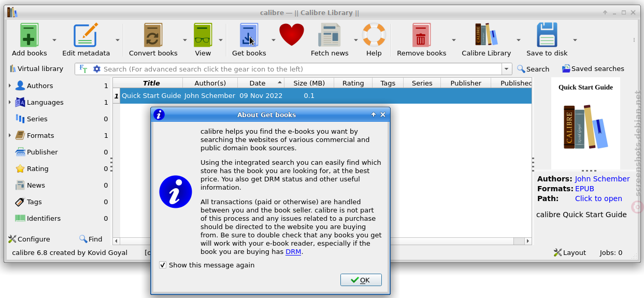This screenshot has width=644, height=298.
Task: Open the Calibre Library icon
Action: (486, 35)
